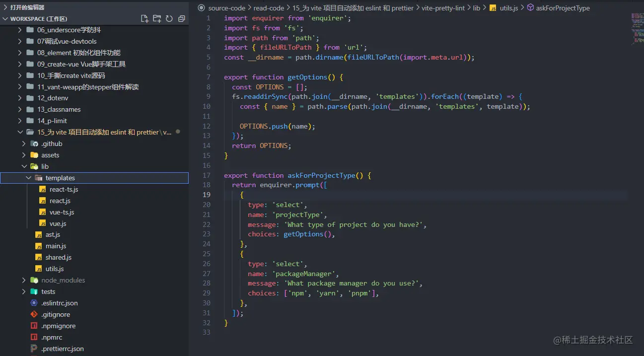Expand the node_modules folder chevron
This screenshot has height=356, width=644.
tap(24, 280)
